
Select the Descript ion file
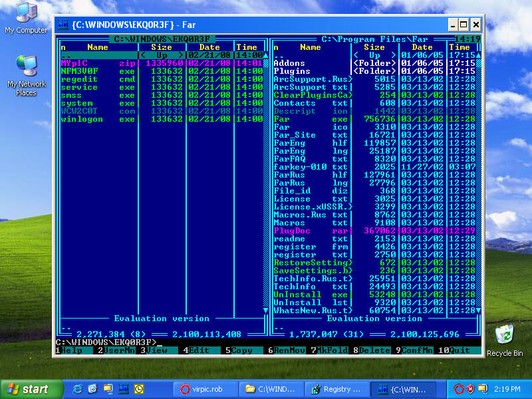point(374,111)
